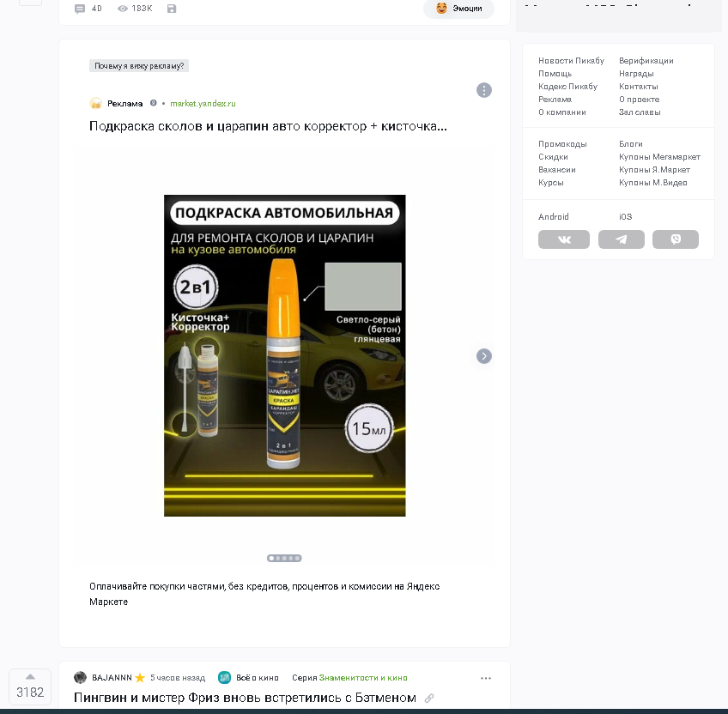Open comments via the speech bubble icon
This screenshot has width=728, height=714.
click(81, 9)
